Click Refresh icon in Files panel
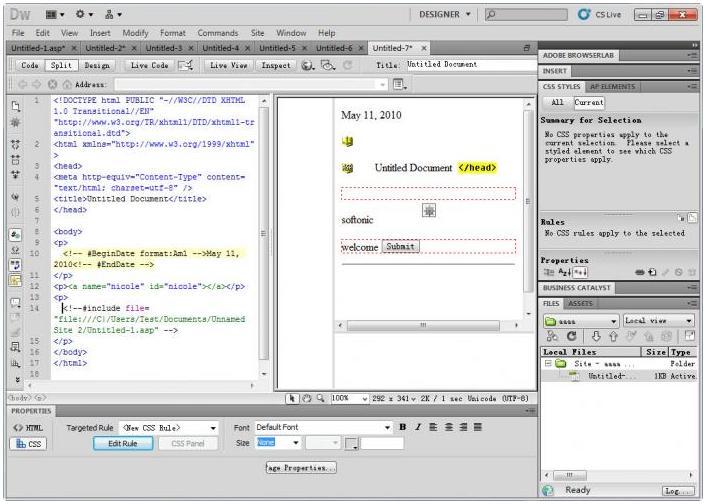The height and width of the screenshot is (504, 707). (x=572, y=336)
